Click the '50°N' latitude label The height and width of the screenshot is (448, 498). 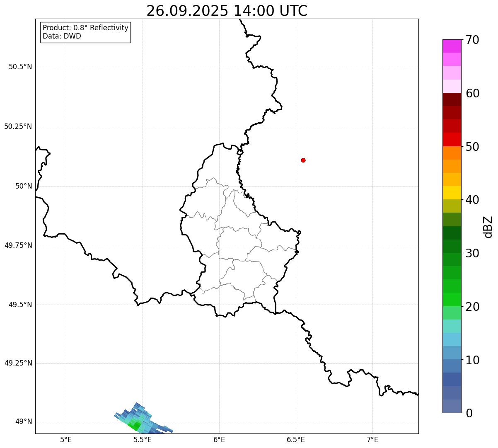click(24, 186)
